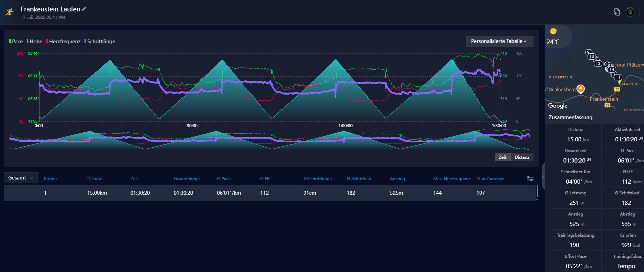Image resolution: width=644 pixels, height=272 pixels.
Task: Toggle the Hohe elevation legend entry
Action: tap(35, 42)
